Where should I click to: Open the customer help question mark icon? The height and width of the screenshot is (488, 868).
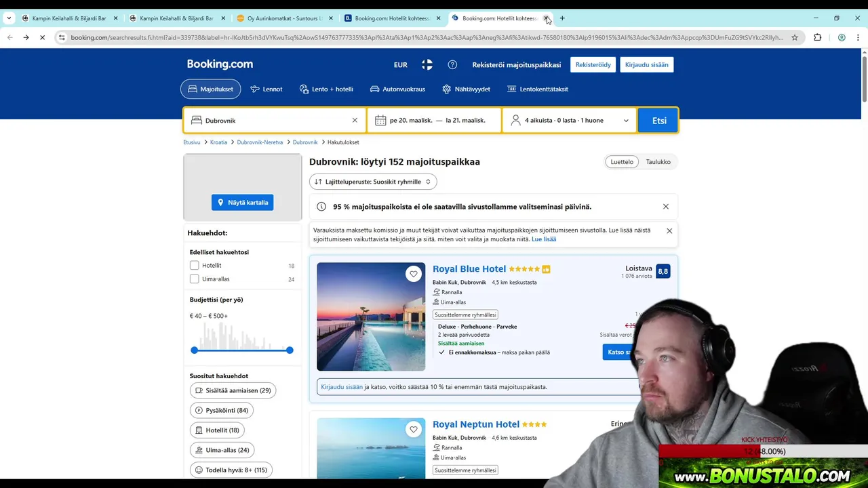(452, 64)
